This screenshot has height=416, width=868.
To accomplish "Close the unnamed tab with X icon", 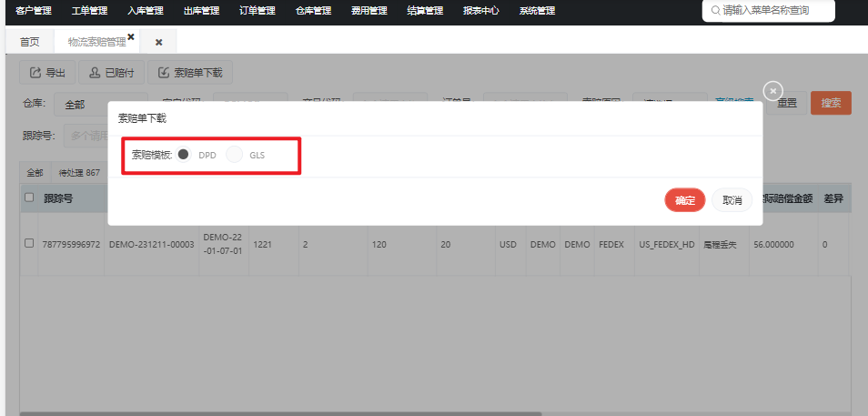I will pos(158,42).
